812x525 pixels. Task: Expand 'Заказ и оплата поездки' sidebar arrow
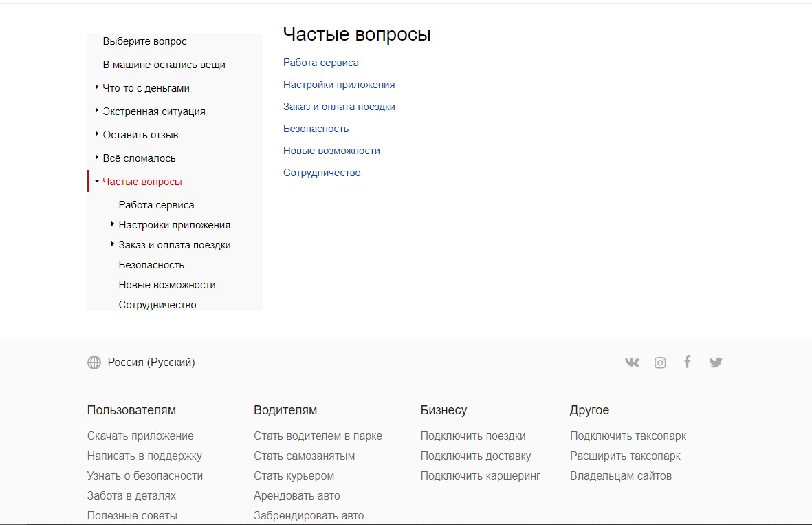pos(113,244)
